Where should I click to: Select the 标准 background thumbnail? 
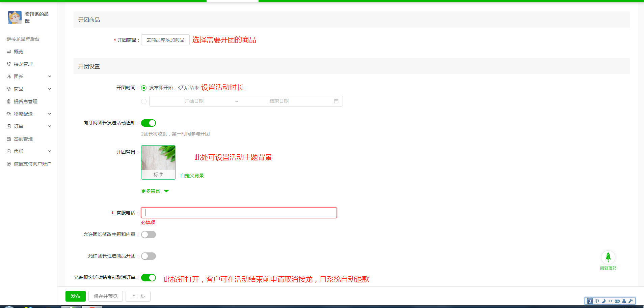pyautogui.click(x=158, y=162)
